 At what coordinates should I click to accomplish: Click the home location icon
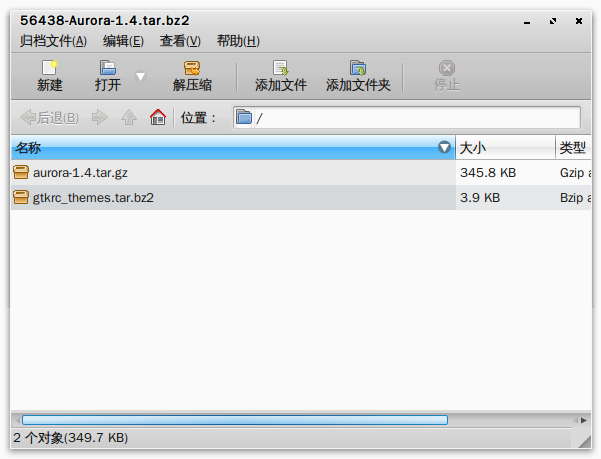coord(158,117)
